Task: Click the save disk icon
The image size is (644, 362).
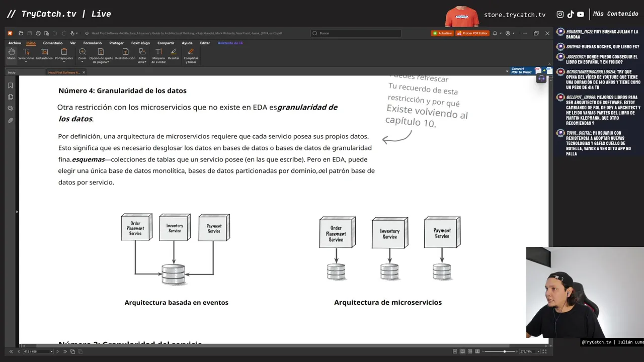Action: pos(30,33)
